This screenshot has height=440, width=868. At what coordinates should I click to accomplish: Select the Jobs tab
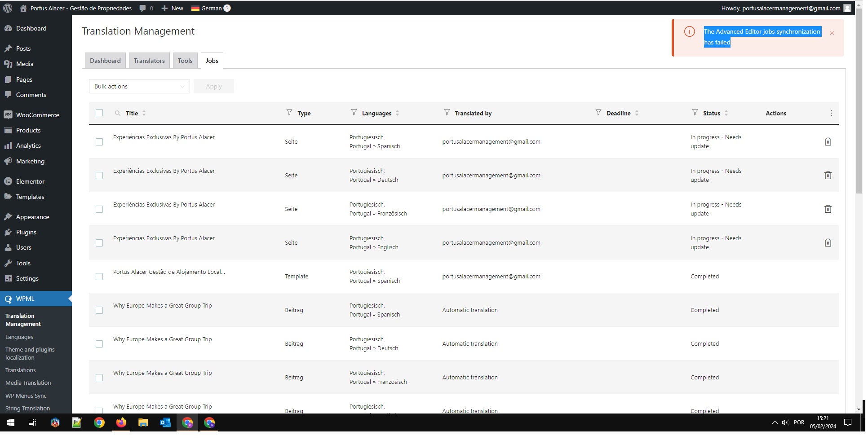tap(212, 61)
